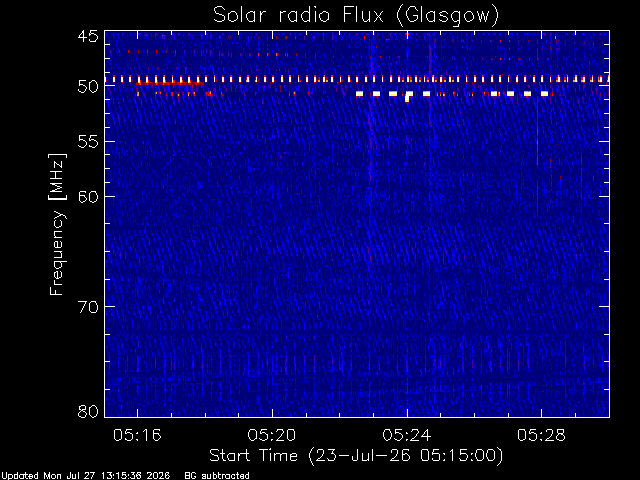The width and height of the screenshot is (640, 480).
Task: Click the 05:24 time axis label
Action: 407,435
